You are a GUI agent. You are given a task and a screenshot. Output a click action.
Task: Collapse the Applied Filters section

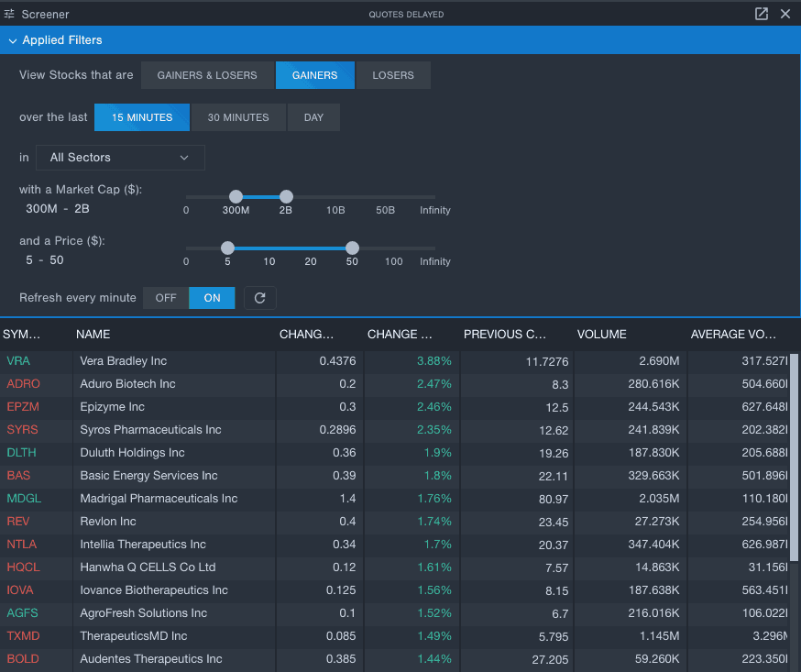[x=13, y=40]
